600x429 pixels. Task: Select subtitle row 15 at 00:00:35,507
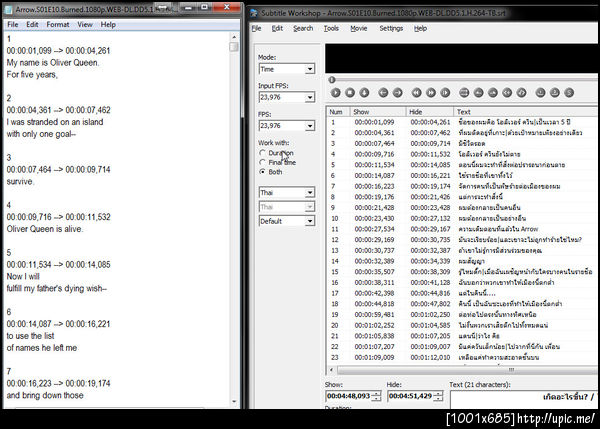coord(462,272)
